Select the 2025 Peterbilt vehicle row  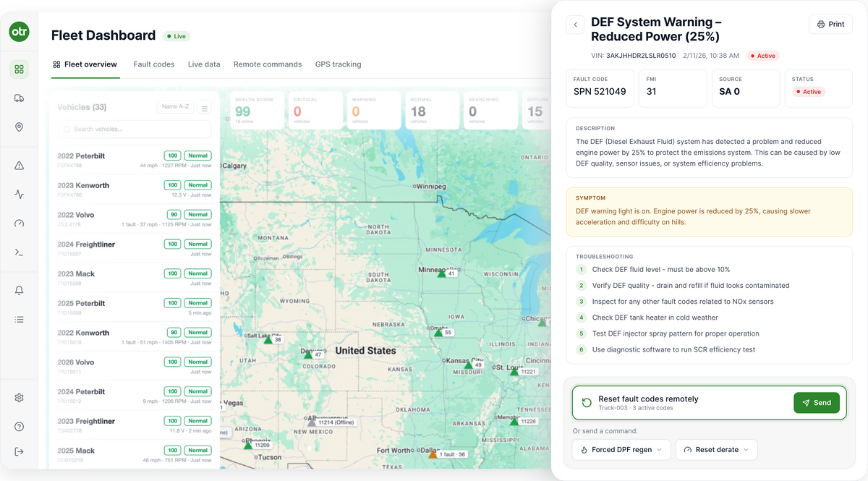135,307
